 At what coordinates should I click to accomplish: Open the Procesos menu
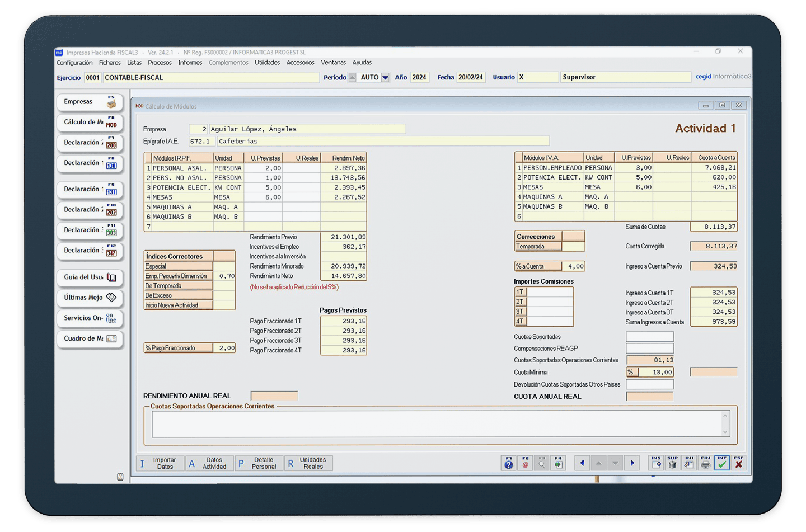[160, 63]
